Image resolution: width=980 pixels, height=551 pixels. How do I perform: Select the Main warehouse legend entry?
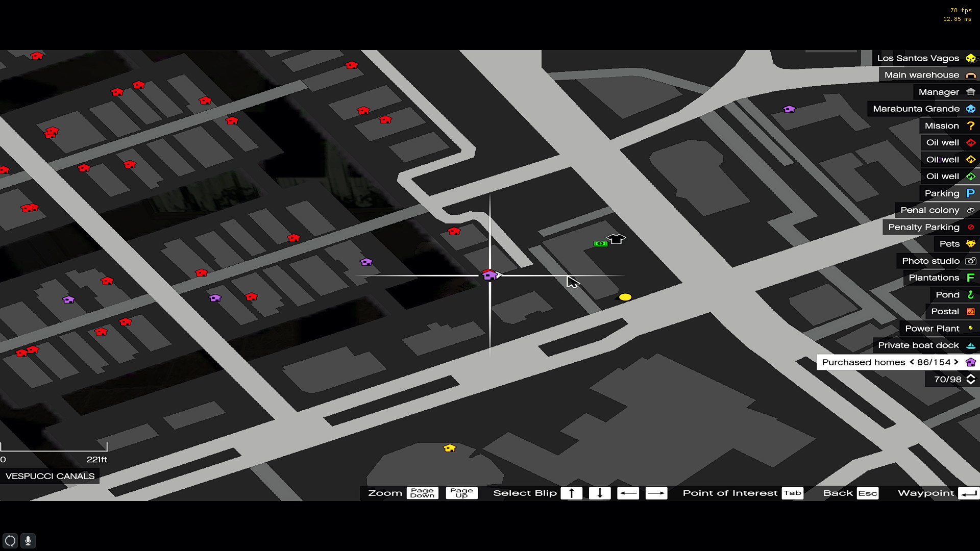click(929, 75)
